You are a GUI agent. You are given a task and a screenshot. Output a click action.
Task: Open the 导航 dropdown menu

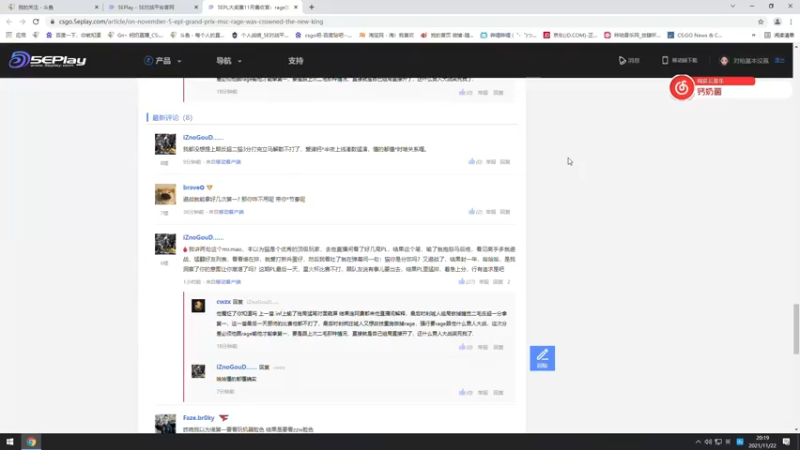pos(229,61)
